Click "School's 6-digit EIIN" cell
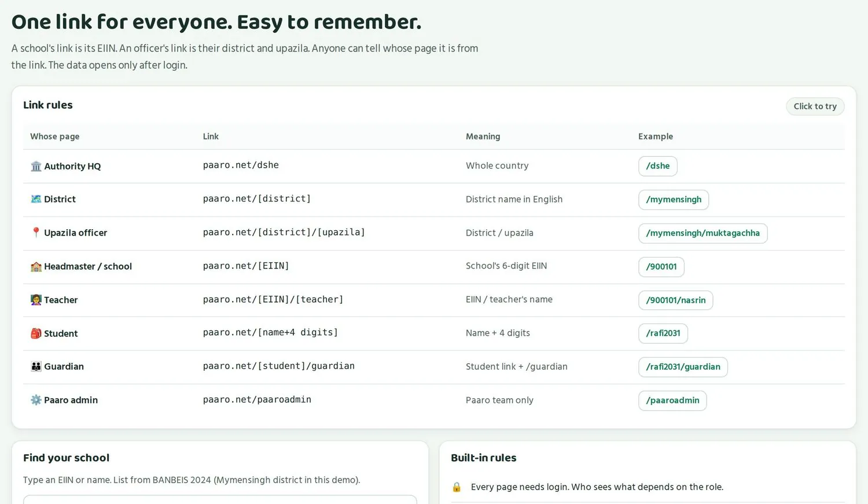The width and height of the screenshot is (868, 504). (506, 266)
